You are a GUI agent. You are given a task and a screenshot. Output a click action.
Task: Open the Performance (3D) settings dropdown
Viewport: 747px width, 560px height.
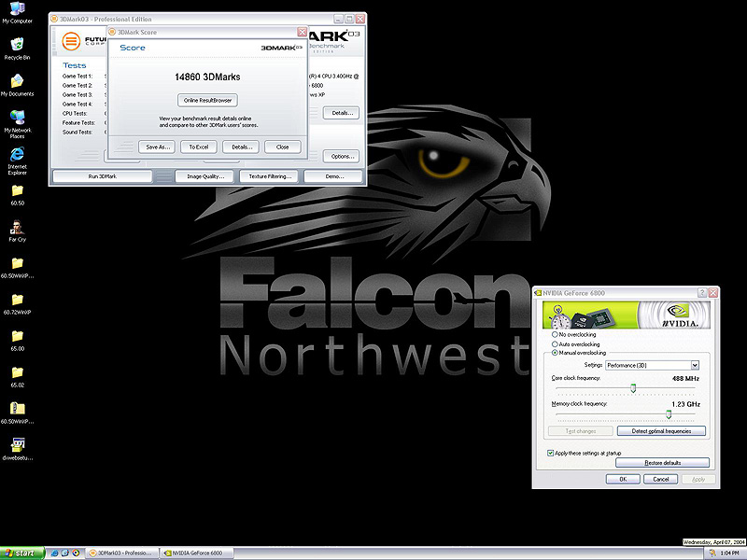point(652,365)
